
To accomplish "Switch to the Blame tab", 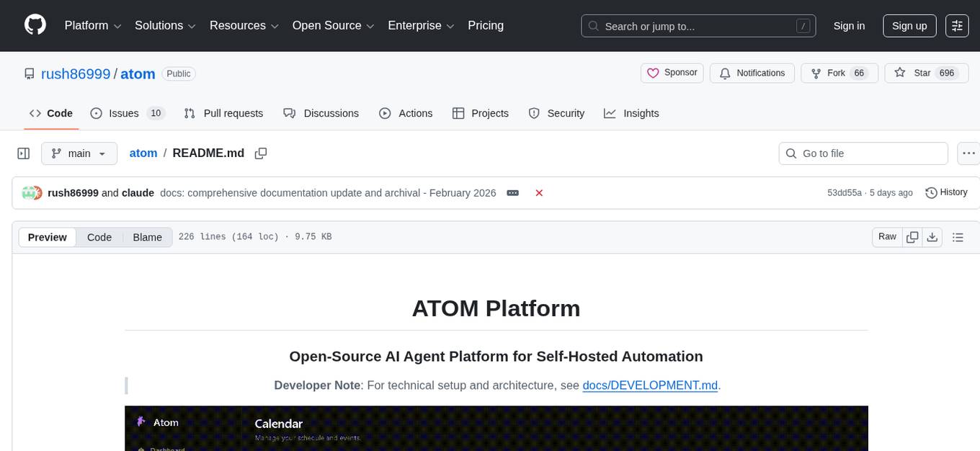I will [x=147, y=237].
